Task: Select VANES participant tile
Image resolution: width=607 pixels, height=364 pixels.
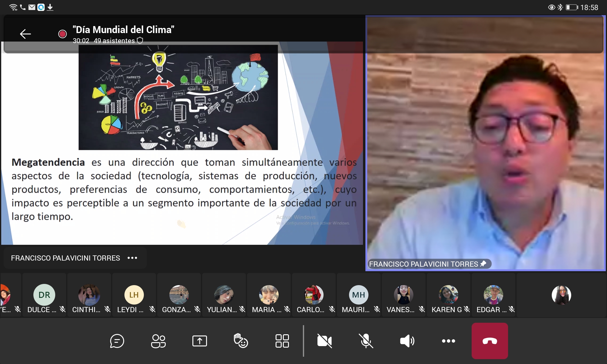Action: click(404, 295)
